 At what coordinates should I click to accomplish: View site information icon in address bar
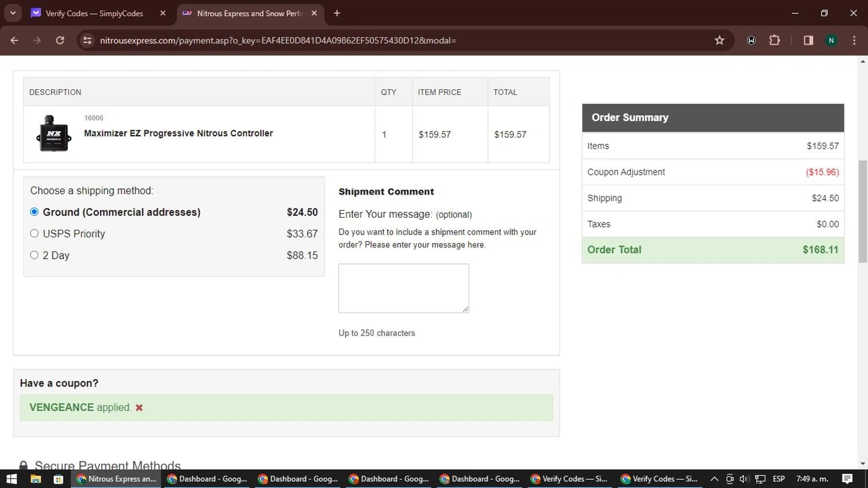click(x=87, y=40)
